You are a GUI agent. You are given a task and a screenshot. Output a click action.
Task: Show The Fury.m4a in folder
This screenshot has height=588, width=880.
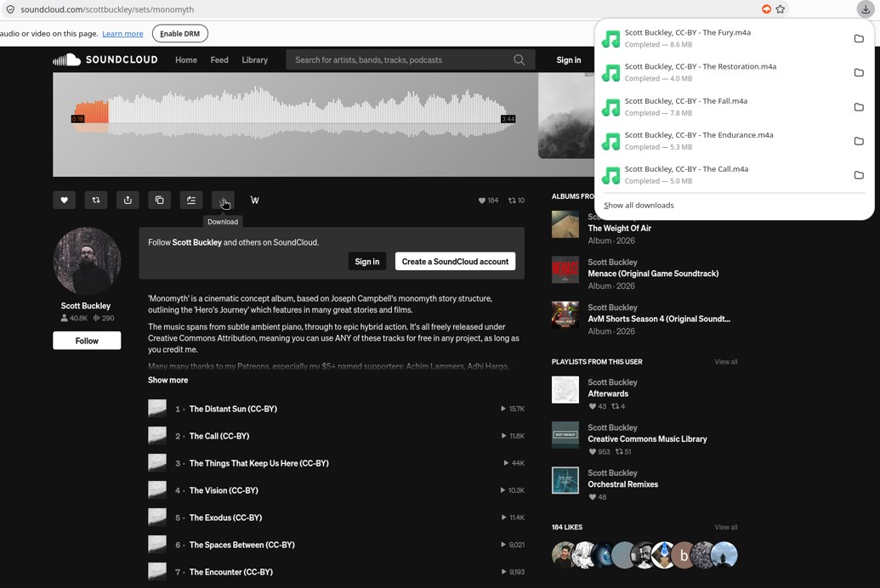tap(859, 39)
